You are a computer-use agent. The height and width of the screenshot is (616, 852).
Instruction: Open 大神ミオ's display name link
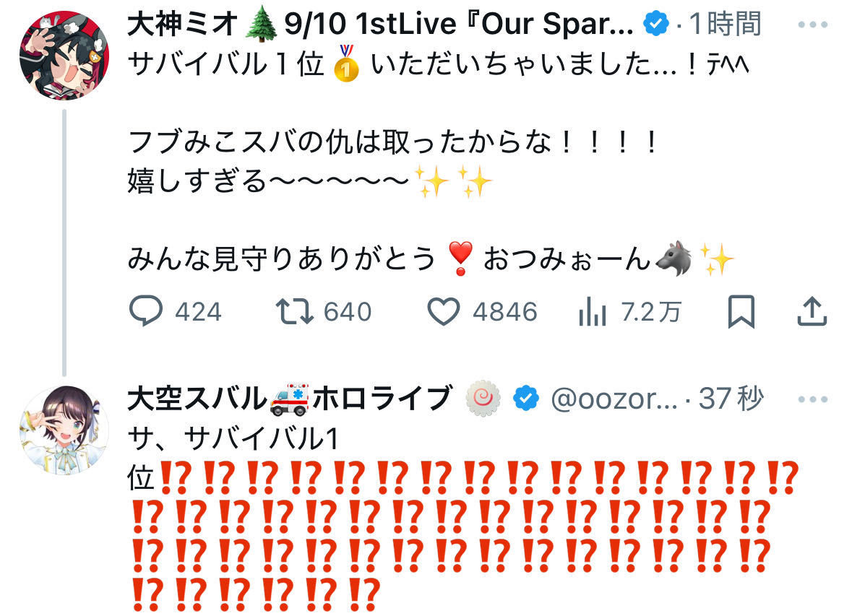pyautogui.click(x=380, y=24)
